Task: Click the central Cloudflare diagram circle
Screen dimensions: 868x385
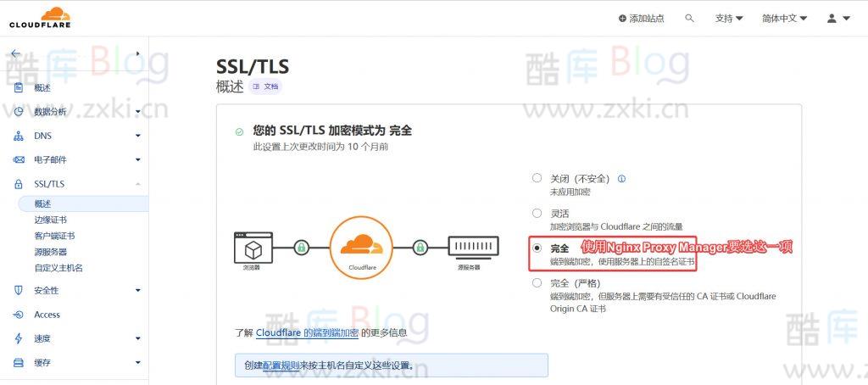Action: (x=361, y=247)
